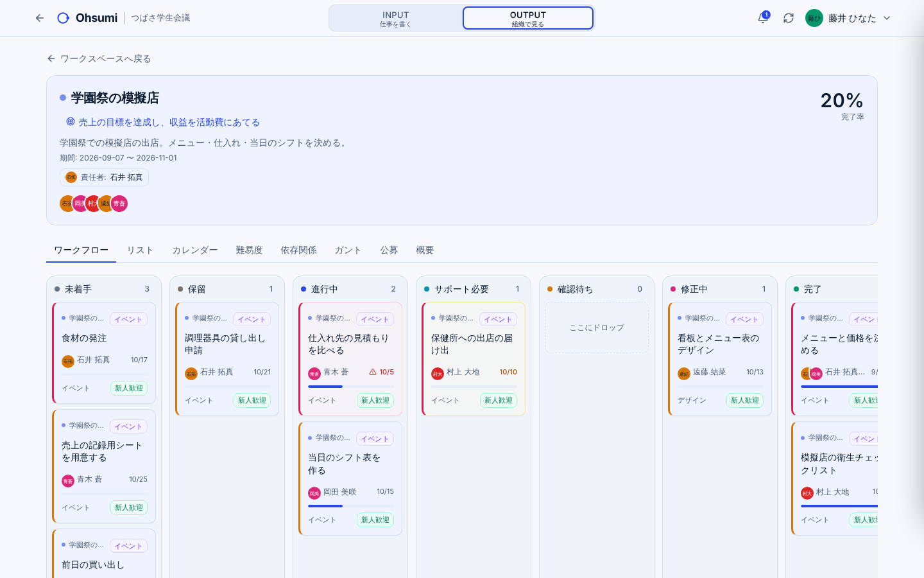
Task: Click the 石井 拓真 avatar on 食材の発注 card
Action: [x=68, y=361]
